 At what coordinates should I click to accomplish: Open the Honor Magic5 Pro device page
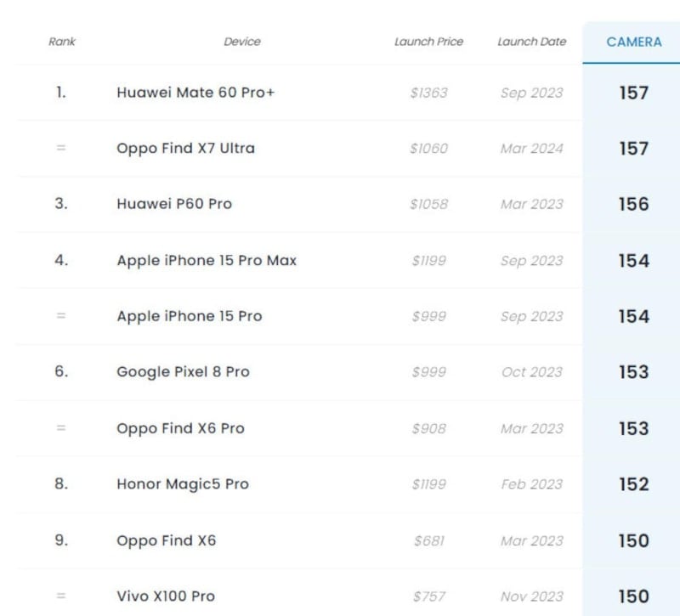[x=183, y=484]
